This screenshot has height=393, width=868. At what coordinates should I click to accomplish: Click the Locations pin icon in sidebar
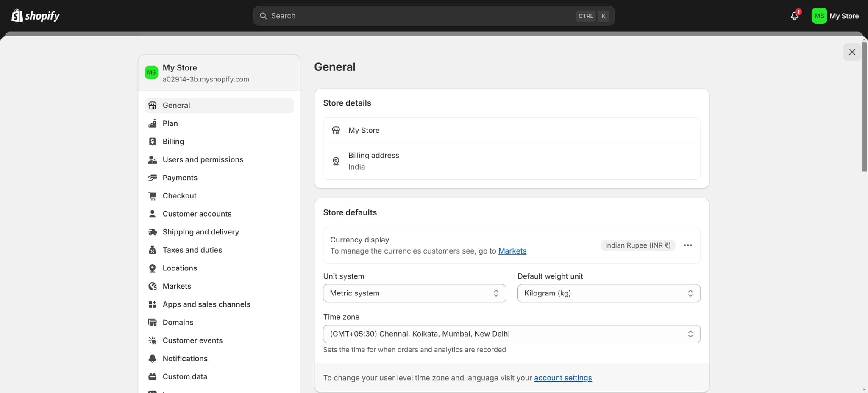coord(152,268)
